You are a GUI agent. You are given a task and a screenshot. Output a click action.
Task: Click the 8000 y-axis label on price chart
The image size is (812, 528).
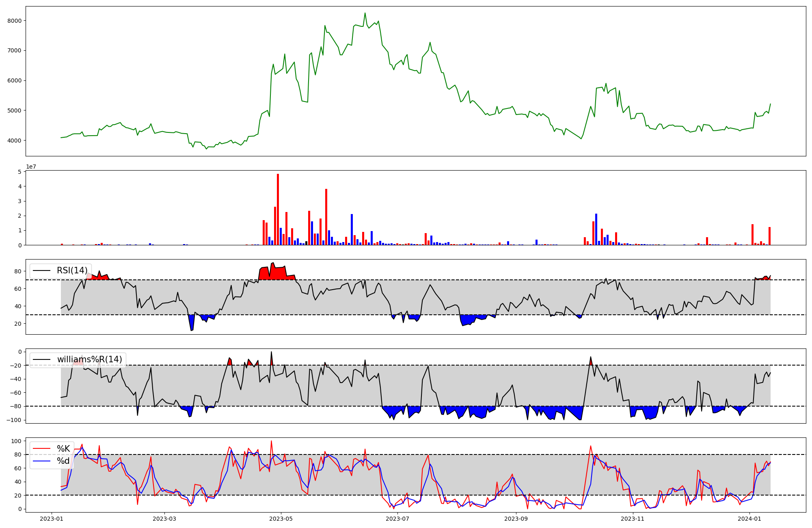tap(15, 21)
